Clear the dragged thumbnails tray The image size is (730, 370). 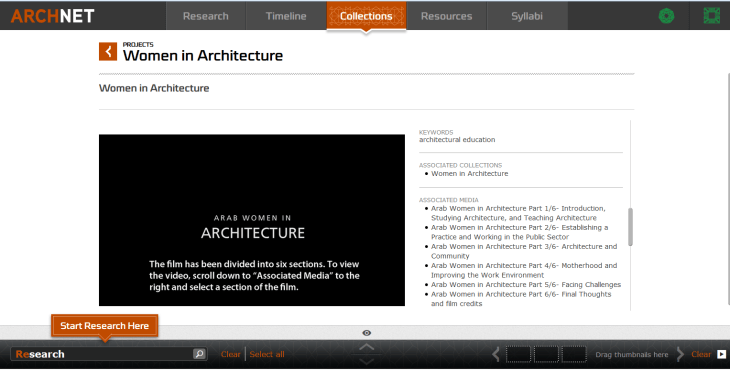point(701,354)
